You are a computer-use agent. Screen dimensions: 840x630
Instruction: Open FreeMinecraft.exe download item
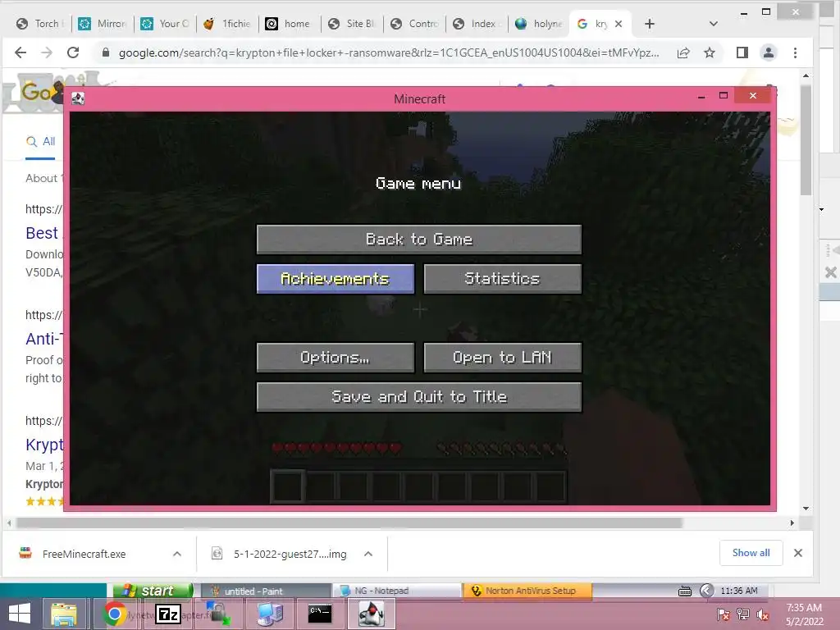coord(84,554)
